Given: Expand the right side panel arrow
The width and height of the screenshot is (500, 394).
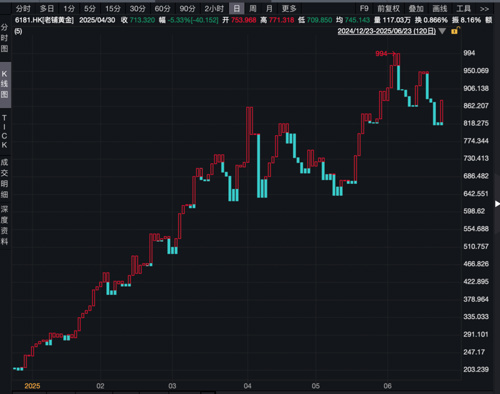Looking at the screenshot, I should 497,203.
